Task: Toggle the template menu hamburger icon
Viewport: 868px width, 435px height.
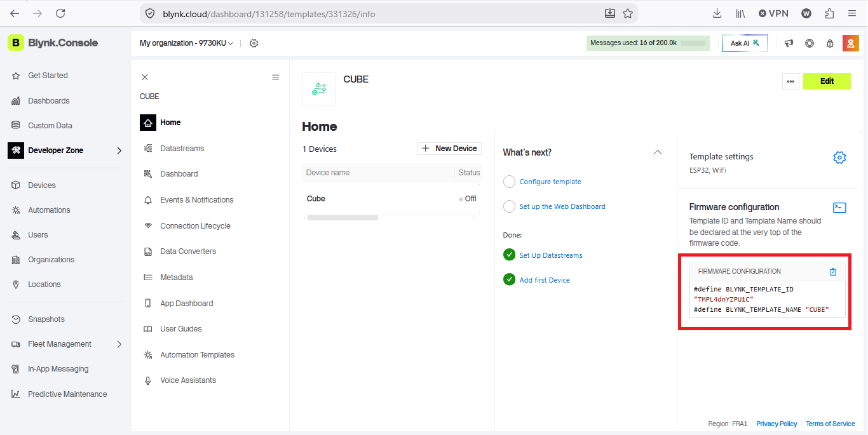Action: (x=276, y=77)
